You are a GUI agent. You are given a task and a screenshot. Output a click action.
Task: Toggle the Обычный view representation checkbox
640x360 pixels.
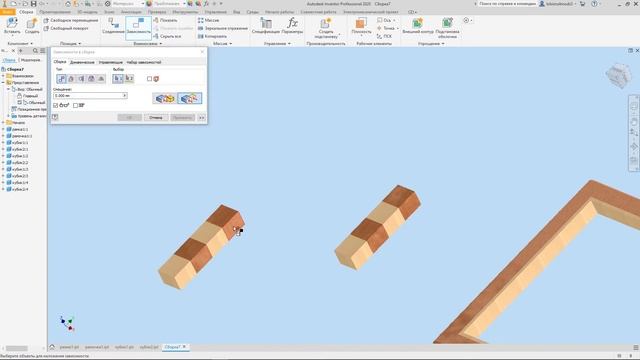coord(20,102)
